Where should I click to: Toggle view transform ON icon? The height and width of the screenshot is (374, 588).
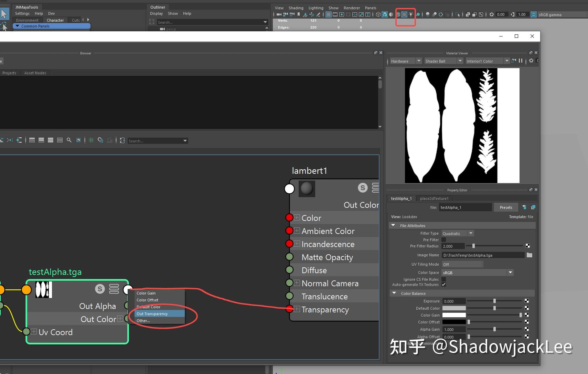tap(534, 14)
